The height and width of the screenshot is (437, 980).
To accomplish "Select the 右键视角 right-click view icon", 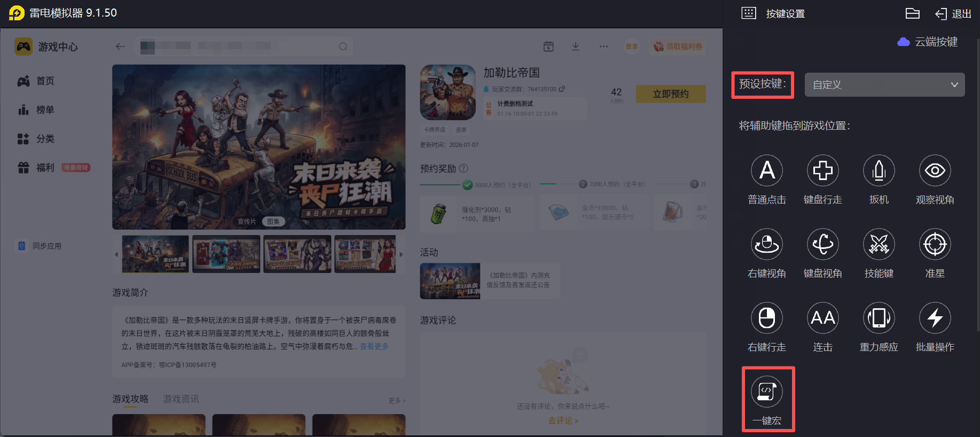I will coord(767,244).
